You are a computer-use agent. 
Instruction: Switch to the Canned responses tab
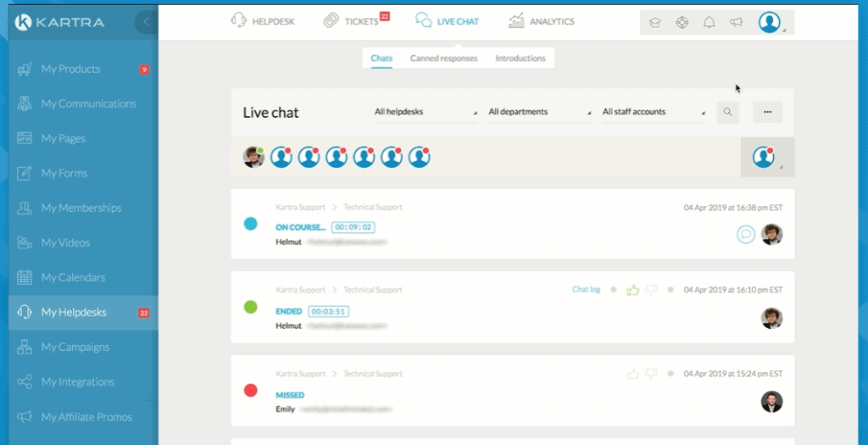tap(443, 58)
